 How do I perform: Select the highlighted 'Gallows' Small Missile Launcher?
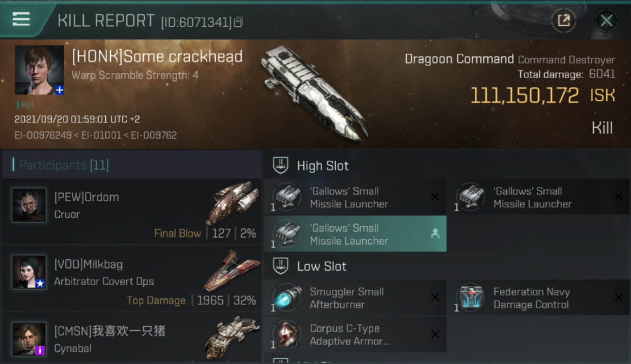(355, 234)
